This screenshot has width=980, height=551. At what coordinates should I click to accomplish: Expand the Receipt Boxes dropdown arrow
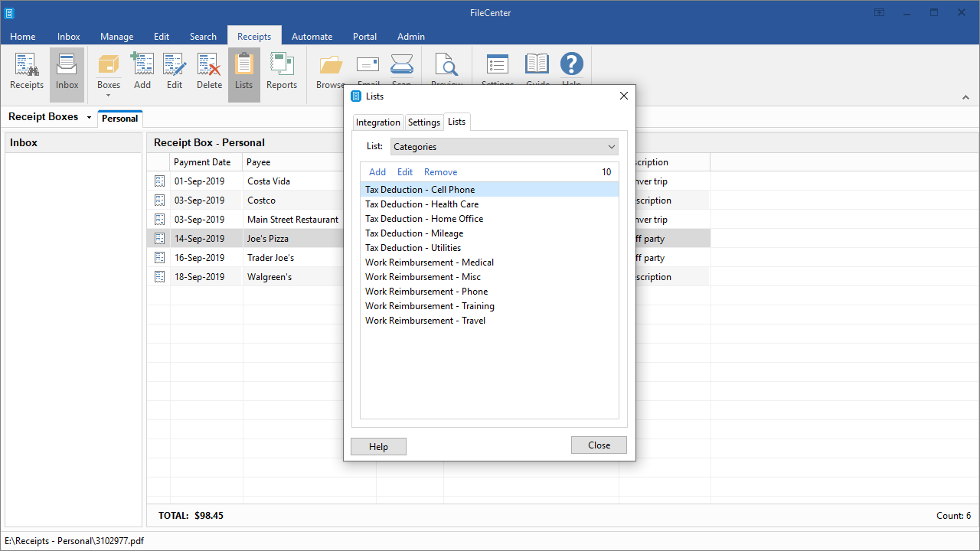(x=89, y=118)
